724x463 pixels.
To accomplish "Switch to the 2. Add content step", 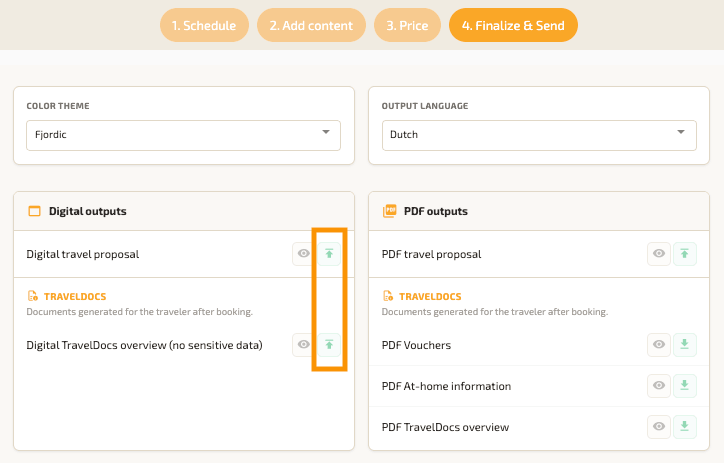I will pyautogui.click(x=311, y=25).
